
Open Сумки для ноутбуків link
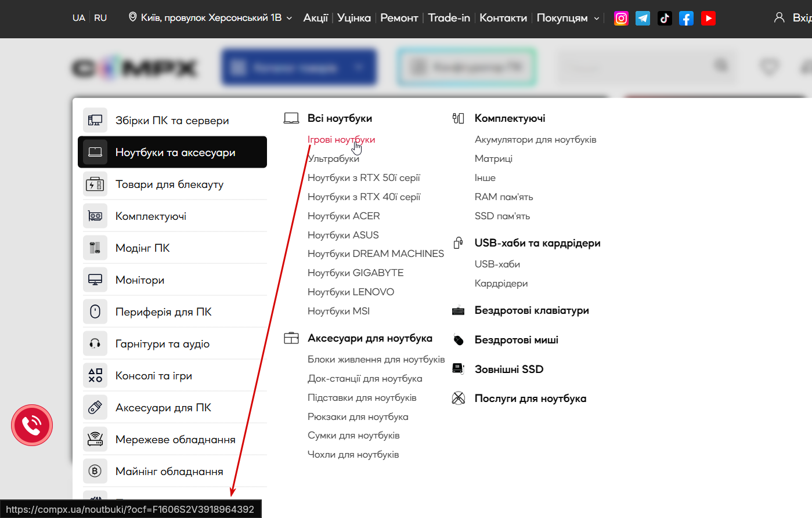tap(353, 436)
